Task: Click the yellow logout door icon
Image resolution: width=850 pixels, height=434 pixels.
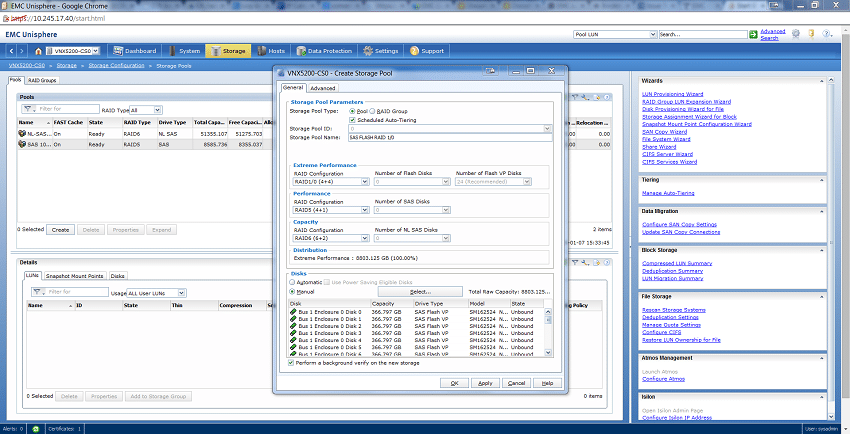Action: coord(811,34)
